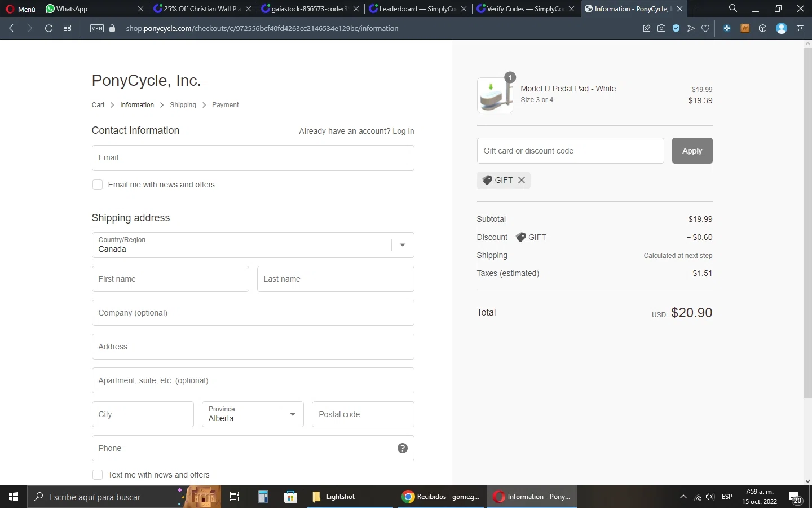Switch to the gaiastock-856573-coder tab
The image size is (812, 508).
[x=308, y=8]
